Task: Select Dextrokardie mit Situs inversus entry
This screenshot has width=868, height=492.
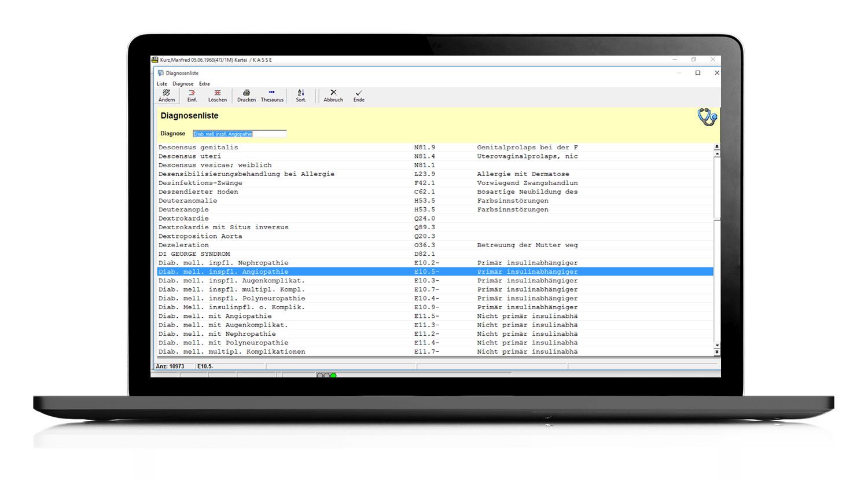Action: tap(223, 227)
